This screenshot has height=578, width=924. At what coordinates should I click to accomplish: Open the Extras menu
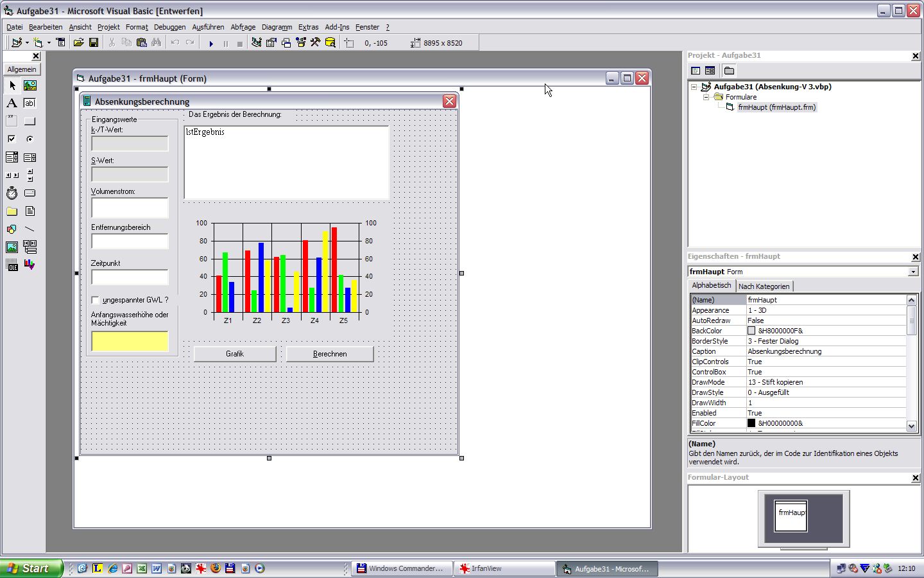pyautogui.click(x=308, y=27)
